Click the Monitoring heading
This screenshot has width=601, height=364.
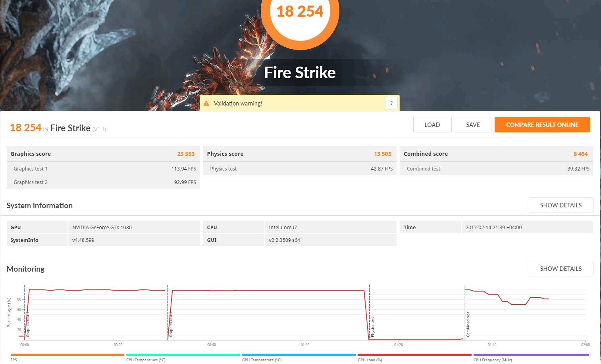(x=26, y=269)
